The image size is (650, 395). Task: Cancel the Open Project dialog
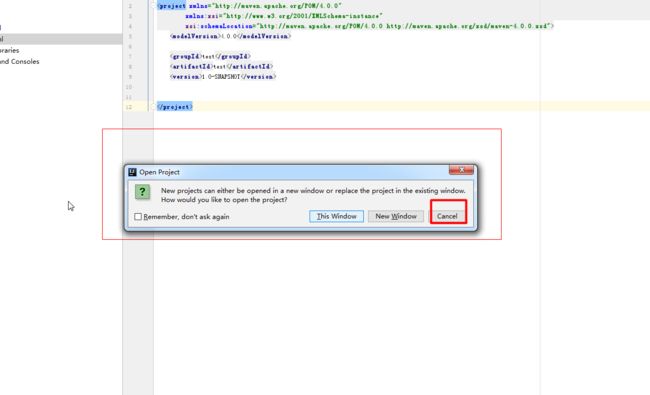coord(447,216)
